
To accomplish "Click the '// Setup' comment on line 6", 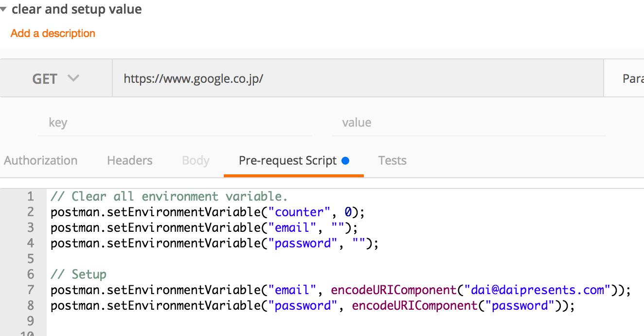I will tap(78, 275).
